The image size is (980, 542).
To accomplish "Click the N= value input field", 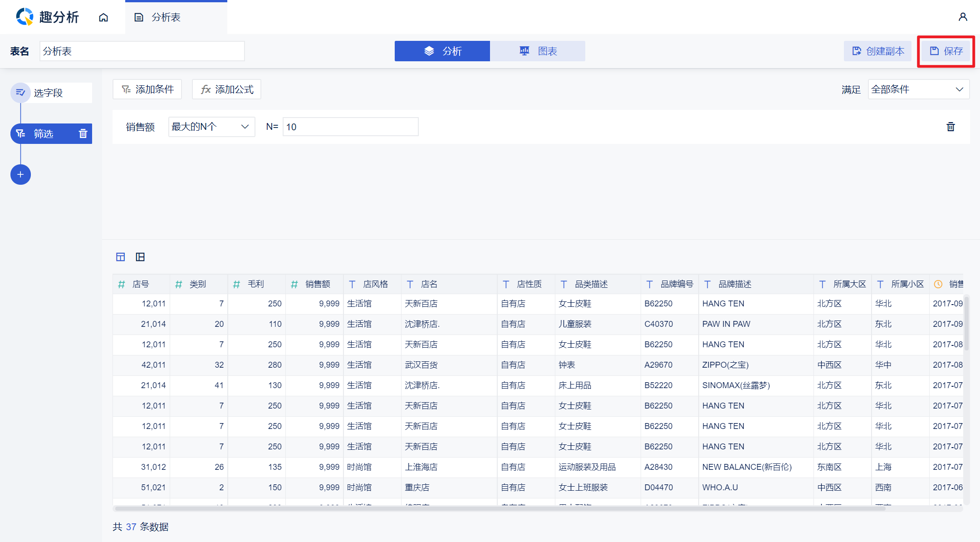I will coord(350,127).
